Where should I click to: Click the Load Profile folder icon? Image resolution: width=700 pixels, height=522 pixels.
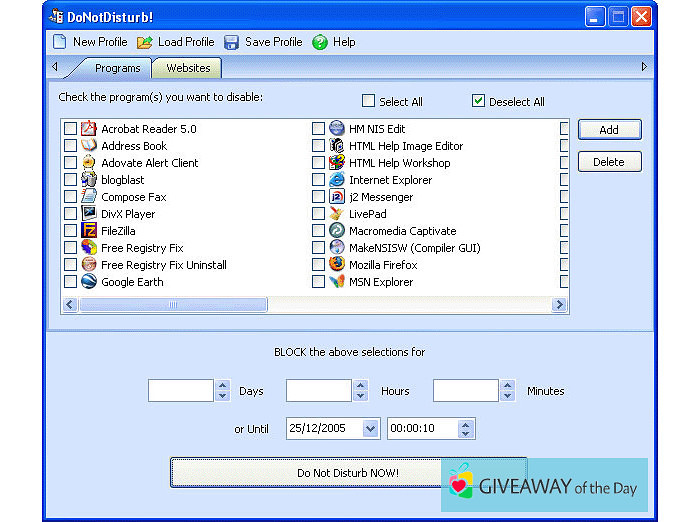[145, 42]
